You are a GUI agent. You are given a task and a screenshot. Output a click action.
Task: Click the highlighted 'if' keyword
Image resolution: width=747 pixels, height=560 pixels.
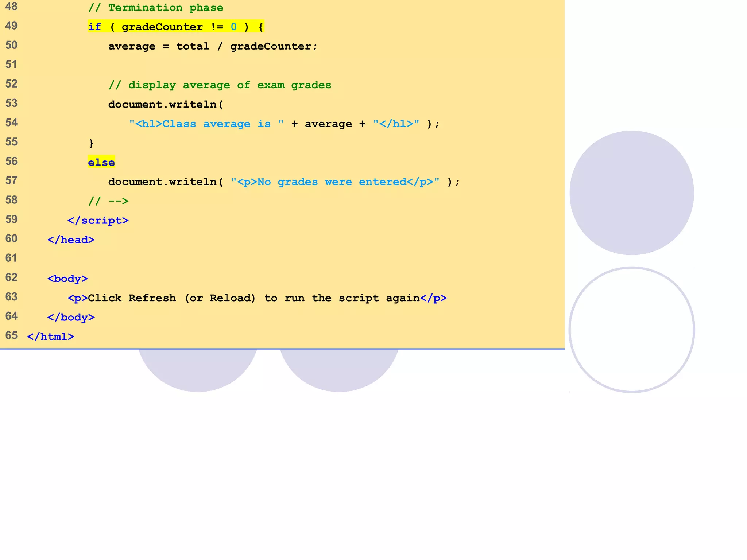(x=94, y=27)
